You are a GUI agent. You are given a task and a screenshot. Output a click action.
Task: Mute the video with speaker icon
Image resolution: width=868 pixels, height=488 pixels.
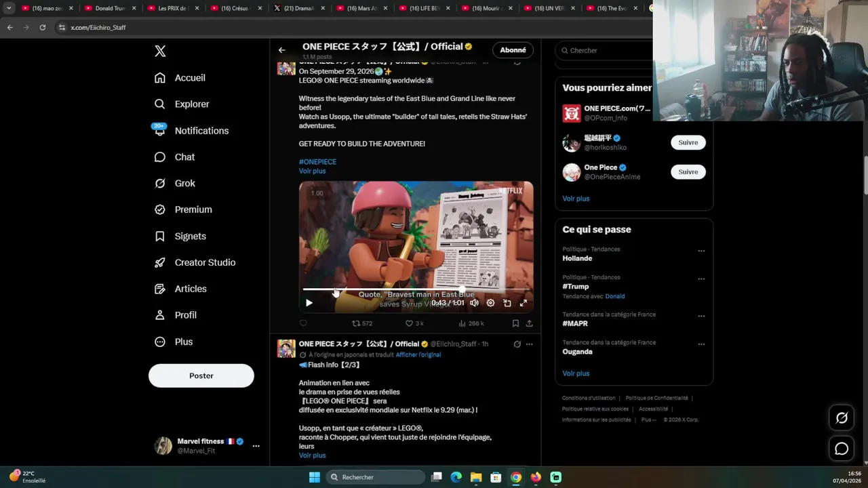click(475, 303)
